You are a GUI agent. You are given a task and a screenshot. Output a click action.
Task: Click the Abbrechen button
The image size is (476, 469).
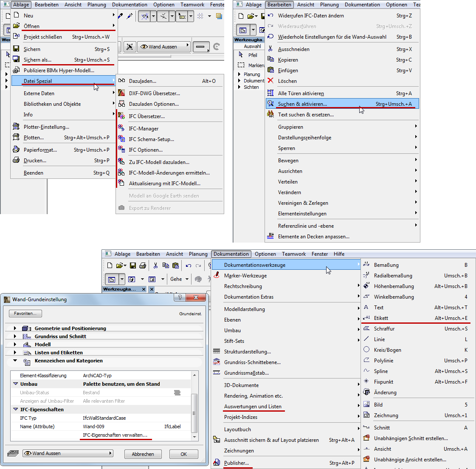[x=143, y=454]
